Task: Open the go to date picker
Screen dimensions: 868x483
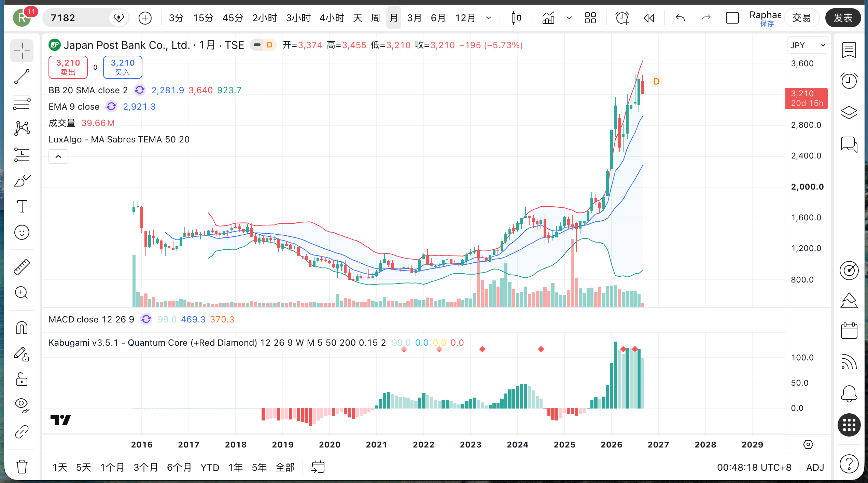Action: point(318,467)
